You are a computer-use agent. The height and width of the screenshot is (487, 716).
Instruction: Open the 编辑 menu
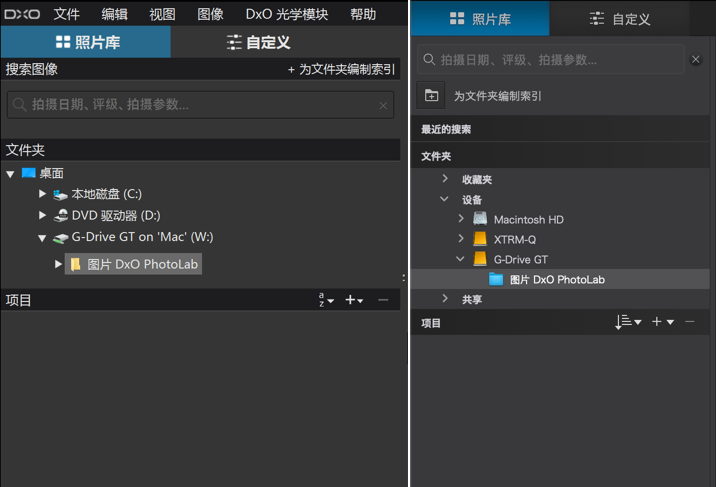click(x=115, y=14)
